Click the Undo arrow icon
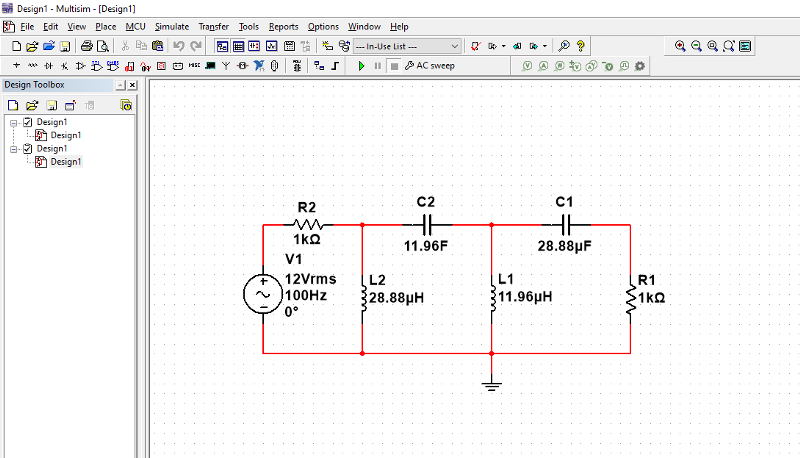 179,46
